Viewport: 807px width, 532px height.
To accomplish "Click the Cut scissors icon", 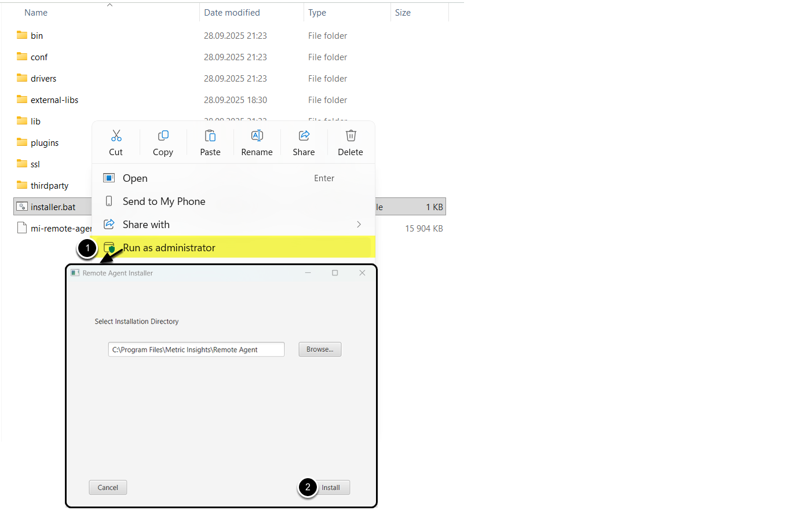I will pos(116,135).
